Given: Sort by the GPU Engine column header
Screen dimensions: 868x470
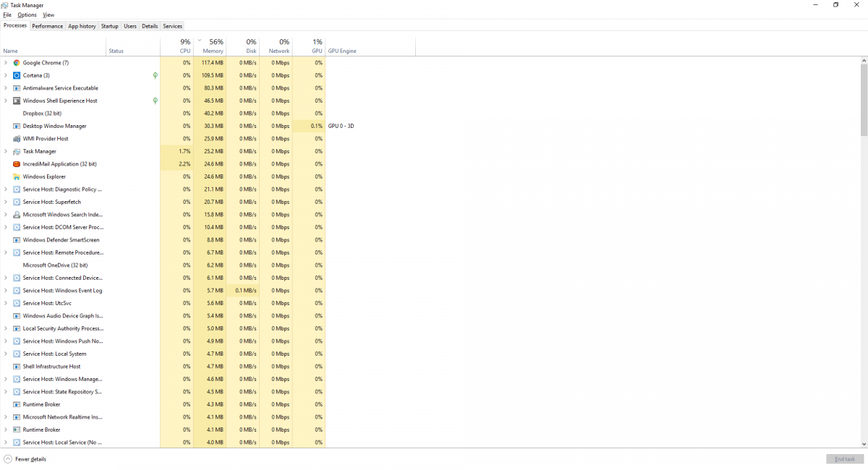Looking at the screenshot, I should pyautogui.click(x=370, y=46).
